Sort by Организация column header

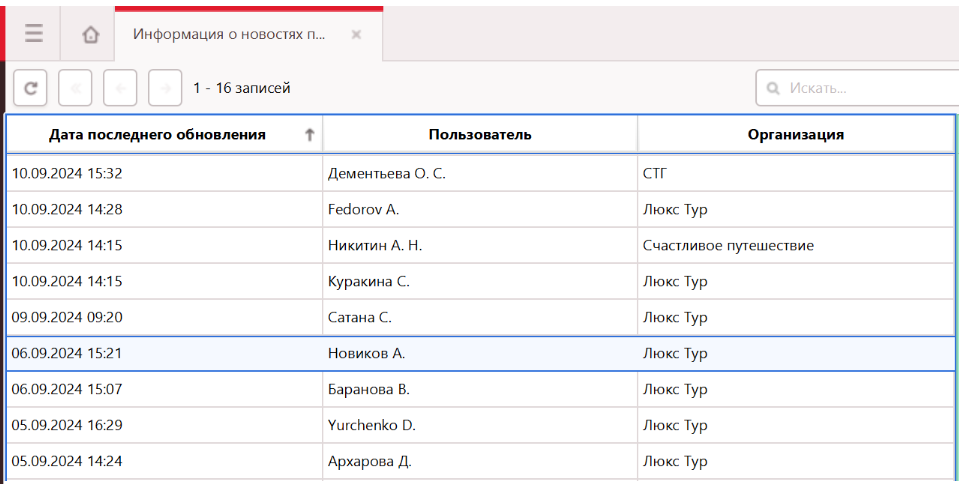[x=795, y=135]
